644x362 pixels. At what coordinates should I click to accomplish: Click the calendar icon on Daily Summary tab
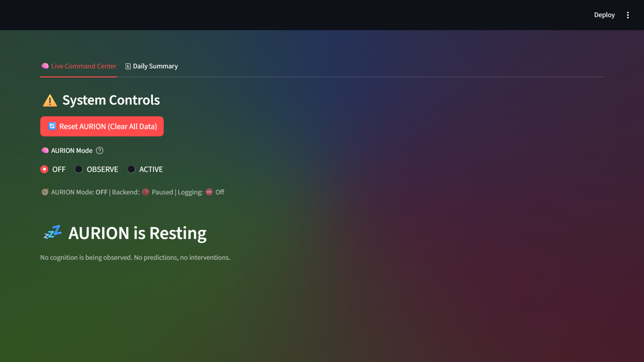pos(128,66)
